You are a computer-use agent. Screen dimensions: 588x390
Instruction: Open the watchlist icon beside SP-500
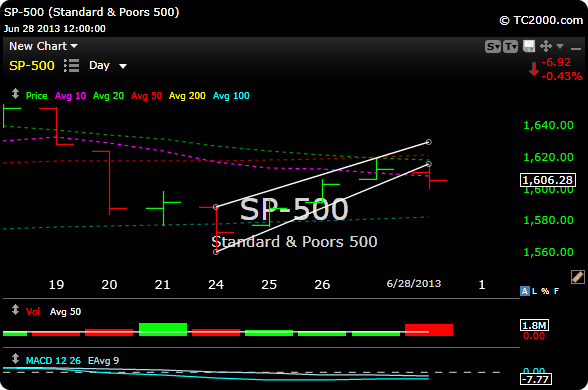pyautogui.click(x=71, y=66)
